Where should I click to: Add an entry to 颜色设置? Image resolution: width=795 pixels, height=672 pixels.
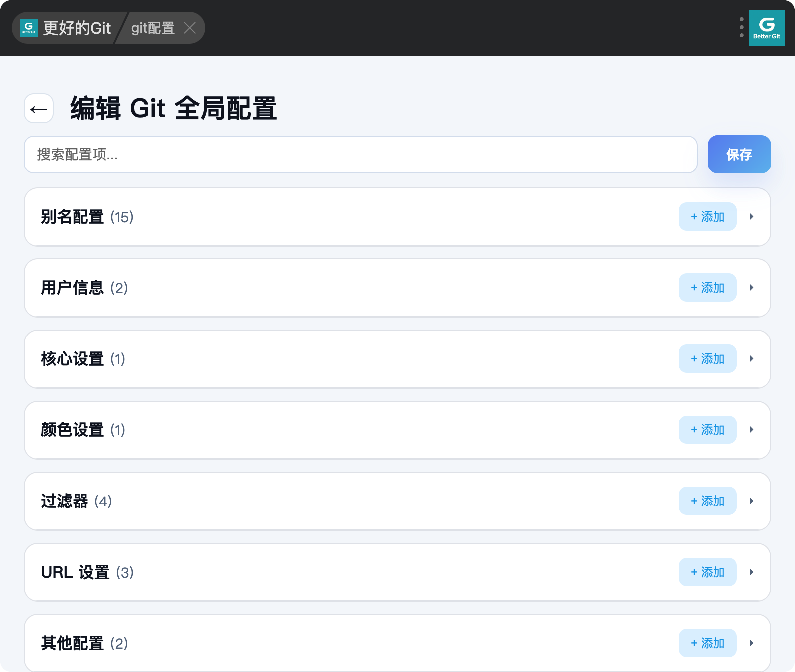(708, 430)
